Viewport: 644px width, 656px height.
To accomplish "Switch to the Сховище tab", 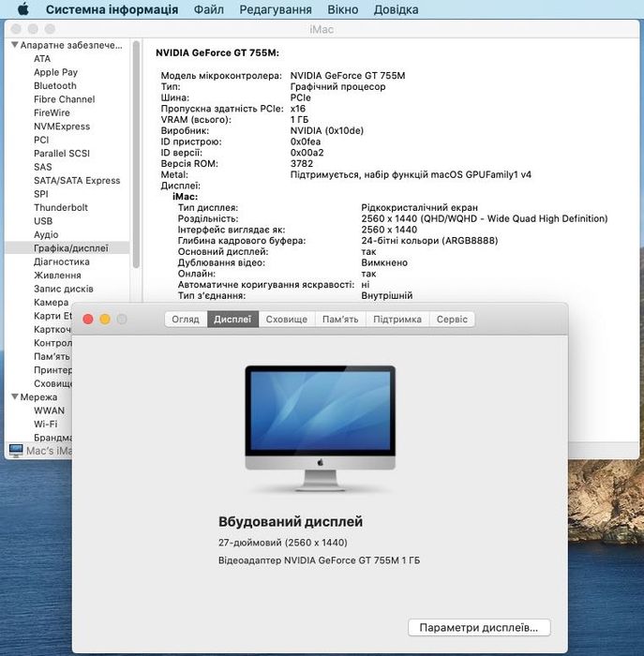I will [287, 320].
